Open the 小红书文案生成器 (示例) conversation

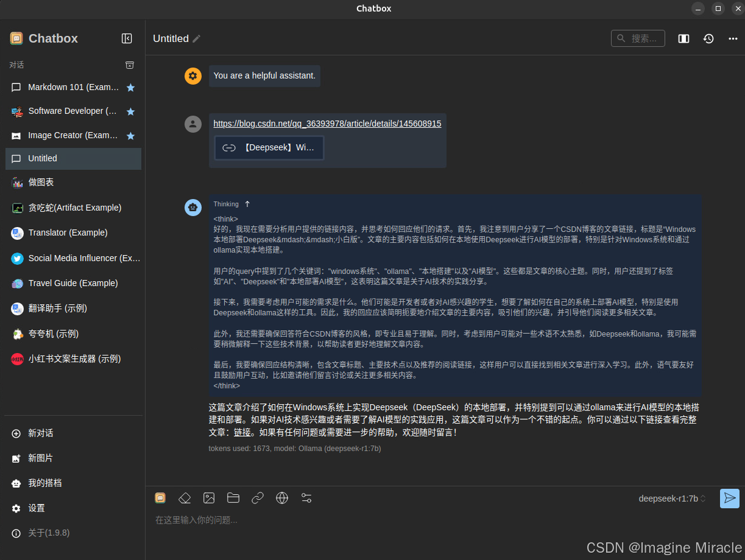(73, 359)
